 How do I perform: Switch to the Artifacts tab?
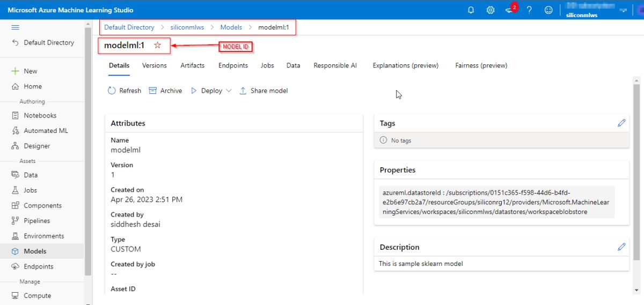click(193, 65)
